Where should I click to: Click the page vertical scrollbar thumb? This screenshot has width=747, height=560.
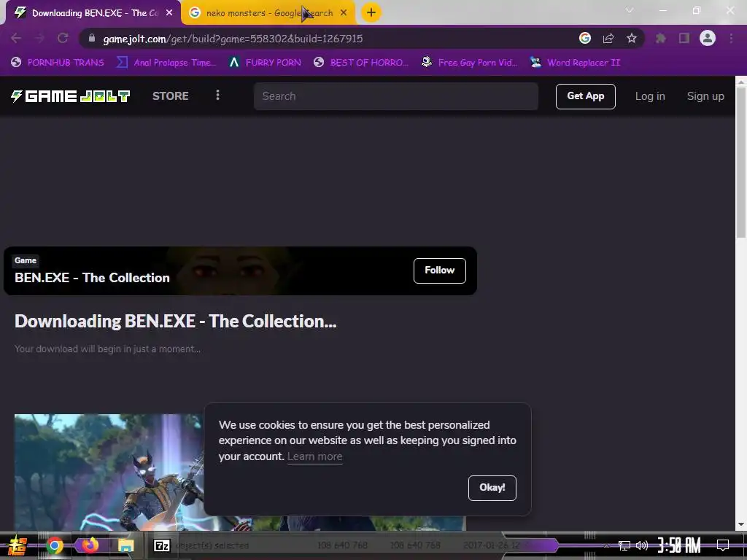(x=741, y=162)
